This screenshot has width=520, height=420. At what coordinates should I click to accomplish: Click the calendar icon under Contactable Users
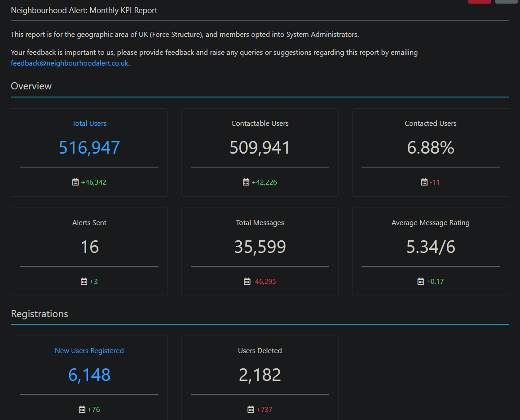tap(246, 182)
